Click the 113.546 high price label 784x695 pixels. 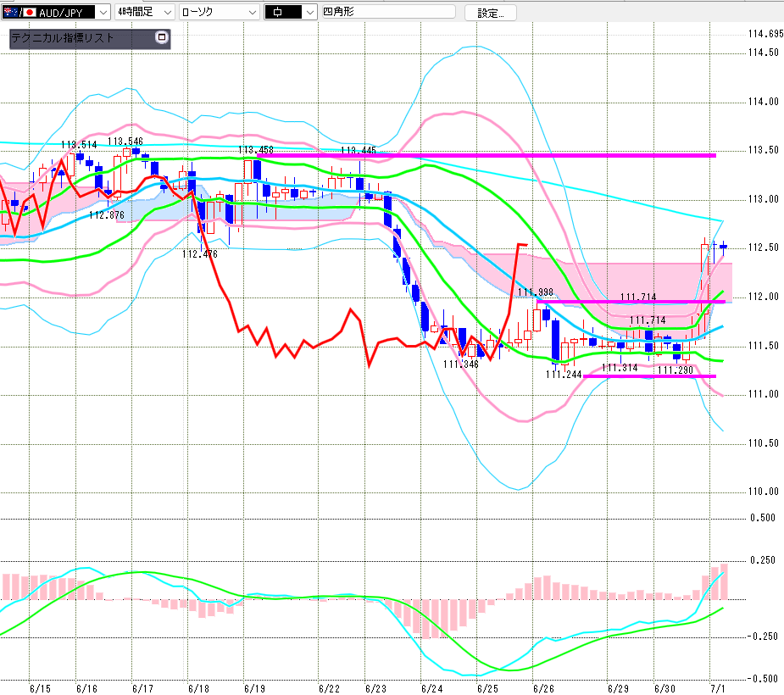125,142
